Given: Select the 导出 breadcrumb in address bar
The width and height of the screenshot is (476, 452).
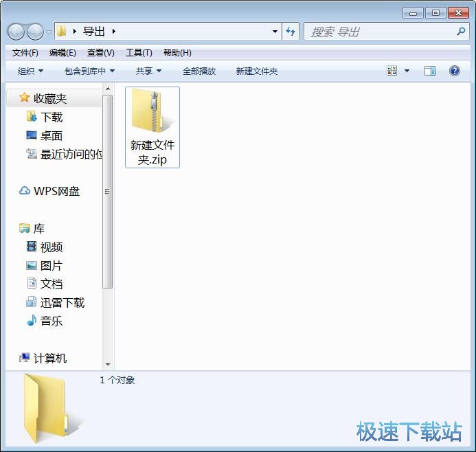Looking at the screenshot, I should point(94,32).
